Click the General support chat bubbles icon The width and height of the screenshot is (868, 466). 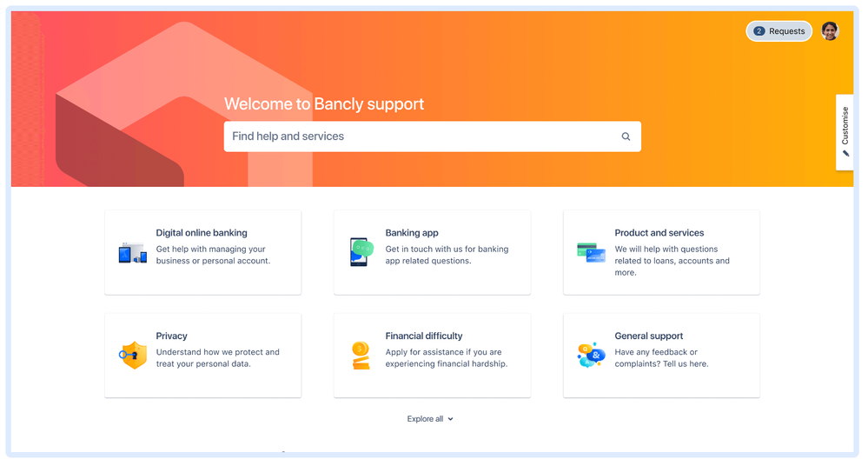(x=591, y=356)
